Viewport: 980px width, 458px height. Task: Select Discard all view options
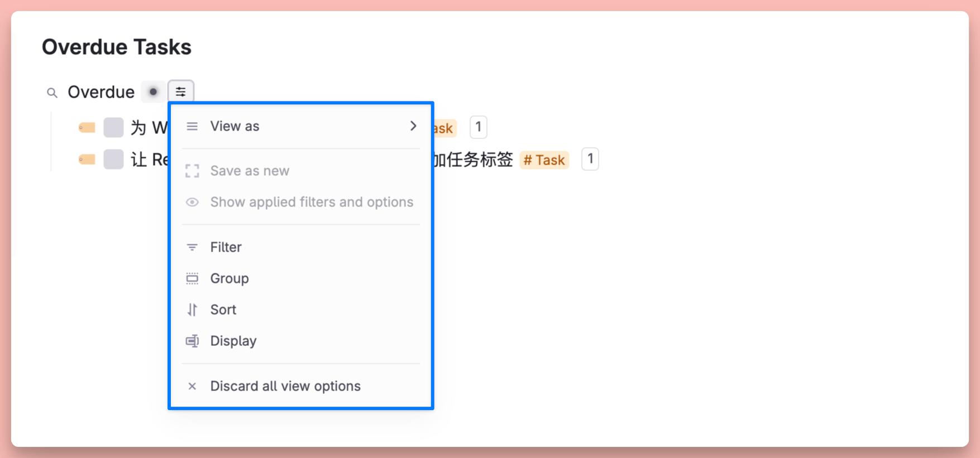point(301,386)
